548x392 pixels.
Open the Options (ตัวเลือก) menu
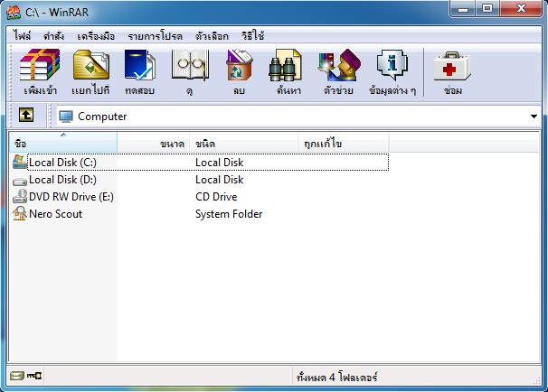click(212, 35)
